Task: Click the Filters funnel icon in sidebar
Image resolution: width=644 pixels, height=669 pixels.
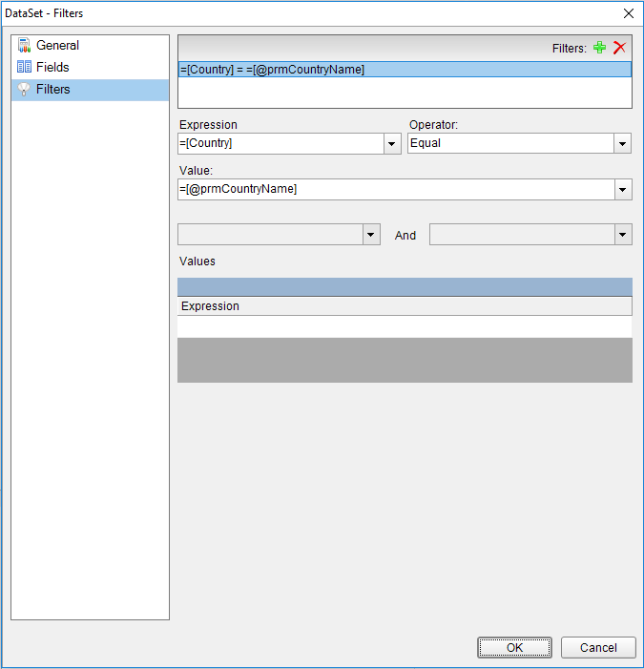Action: (24, 89)
